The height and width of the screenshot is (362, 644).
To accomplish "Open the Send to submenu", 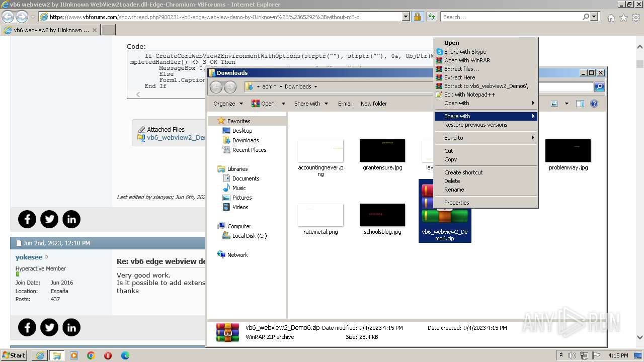I will [x=486, y=138].
